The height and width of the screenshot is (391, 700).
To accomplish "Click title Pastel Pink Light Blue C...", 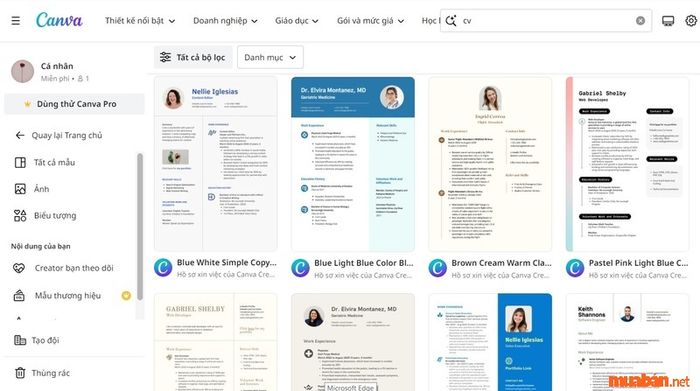I will pos(638,263).
